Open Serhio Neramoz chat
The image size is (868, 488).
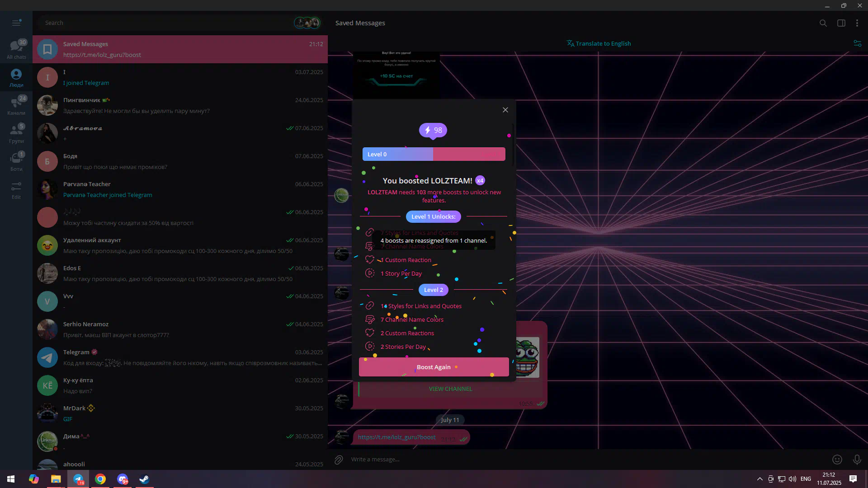[x=180, y=329]
